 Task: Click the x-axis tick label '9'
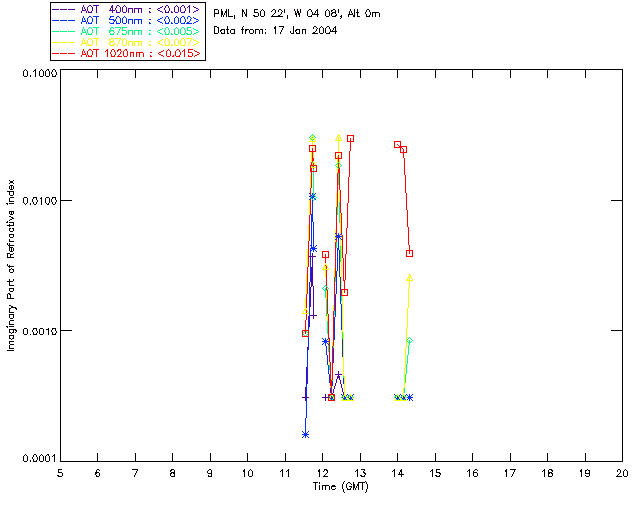pos(210,473)
